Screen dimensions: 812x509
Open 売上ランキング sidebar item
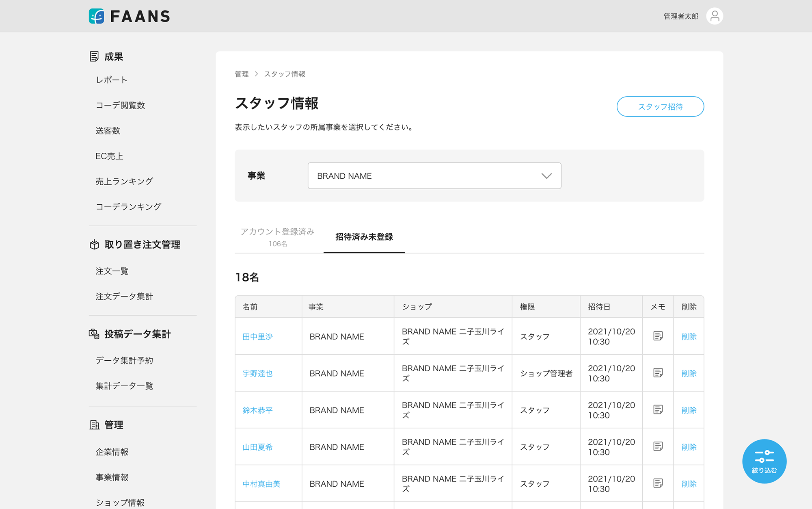124,182
